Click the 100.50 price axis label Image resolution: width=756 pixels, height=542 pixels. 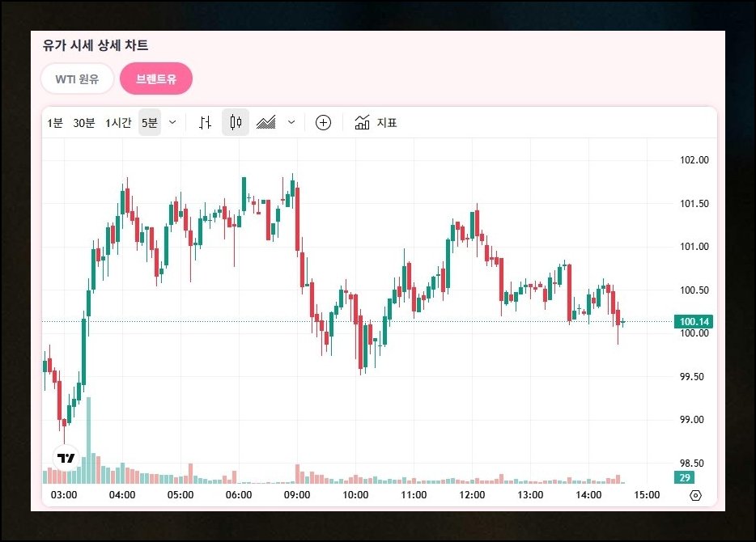(694, 290)
